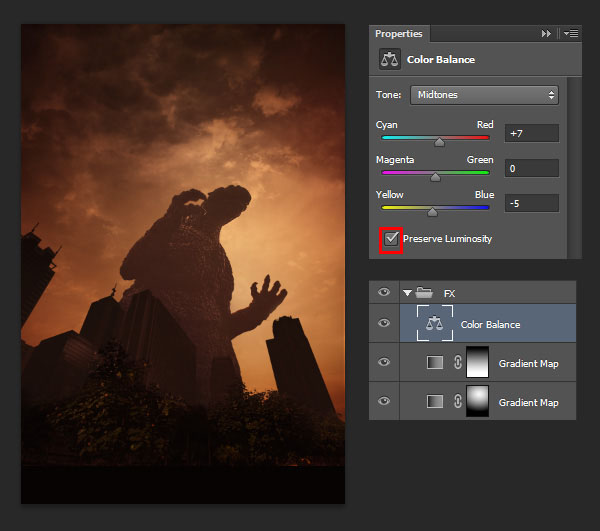Click the Color Balance scales icon in Properties
The height and width of the screenshot is (531, 600).
pyautogui.click(x=390, y=59)
